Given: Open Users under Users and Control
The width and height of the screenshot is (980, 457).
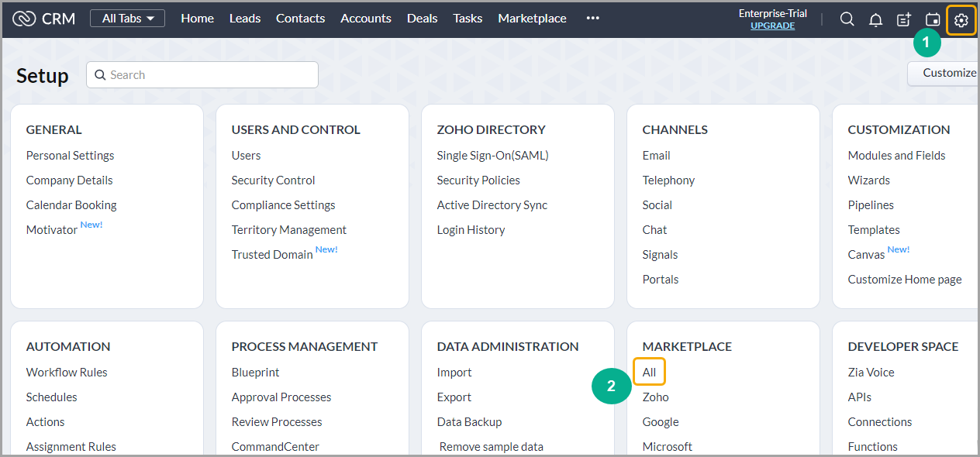Looking at the screenshot, I should (x=246, y=156).
